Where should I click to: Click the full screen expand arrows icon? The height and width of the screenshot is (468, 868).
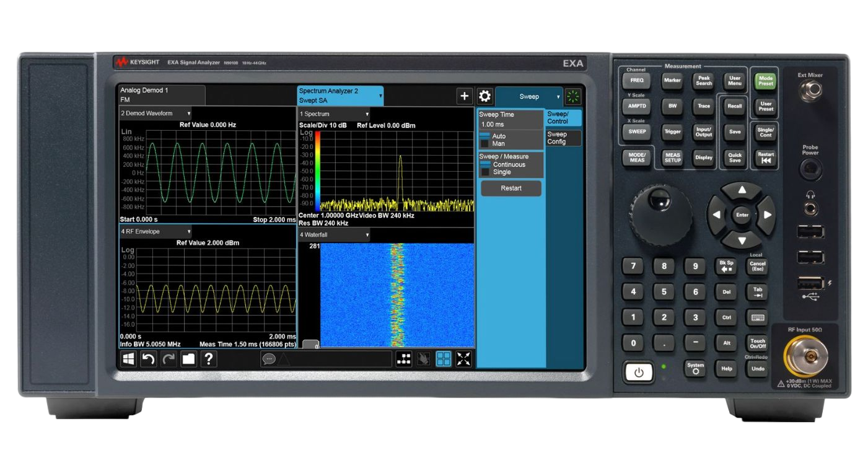pyautogui.click(x=464, y=359)
